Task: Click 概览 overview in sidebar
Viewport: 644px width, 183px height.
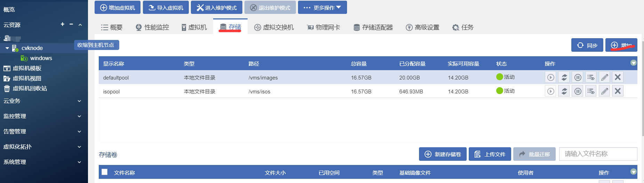Action: tap(9, 9)
